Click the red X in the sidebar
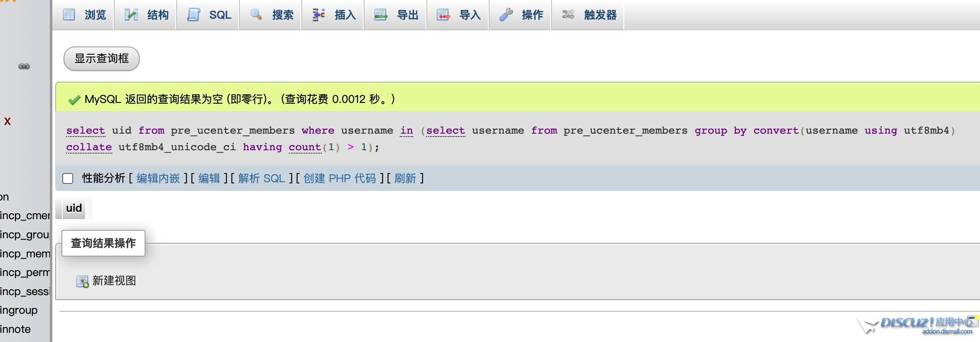This screenshot has height=342, width=980. (7, 121)
